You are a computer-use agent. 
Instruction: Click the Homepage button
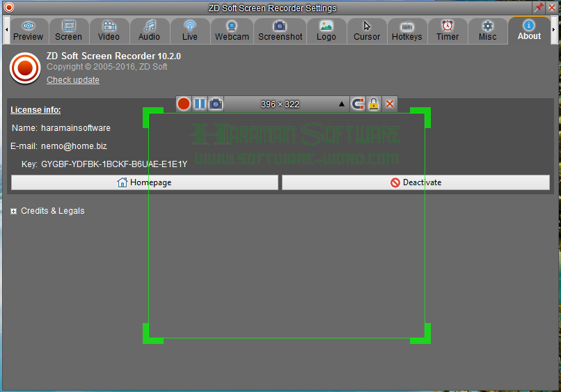[145, 182]
